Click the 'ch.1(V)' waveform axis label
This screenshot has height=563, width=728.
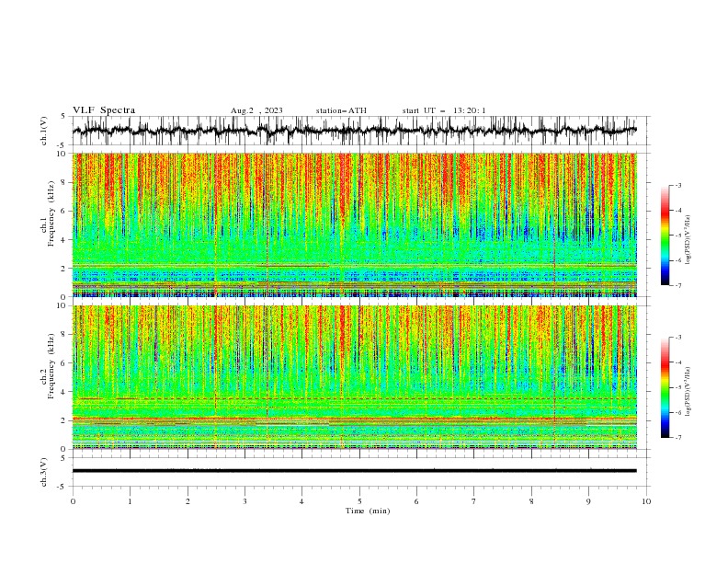[44, 131]
